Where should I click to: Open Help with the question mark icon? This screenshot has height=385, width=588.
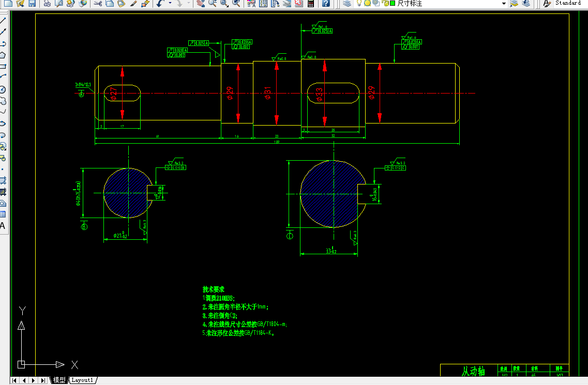point(326,4)
